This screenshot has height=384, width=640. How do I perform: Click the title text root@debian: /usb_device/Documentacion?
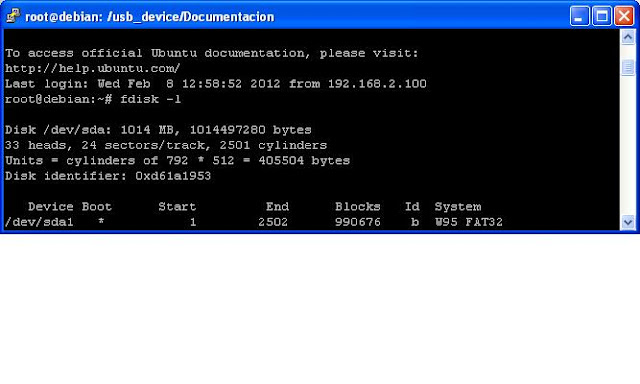(150, 17)
